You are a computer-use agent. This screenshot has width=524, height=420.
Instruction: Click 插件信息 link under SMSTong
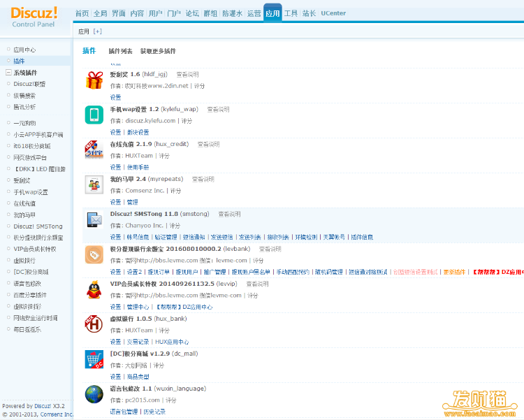362,237
